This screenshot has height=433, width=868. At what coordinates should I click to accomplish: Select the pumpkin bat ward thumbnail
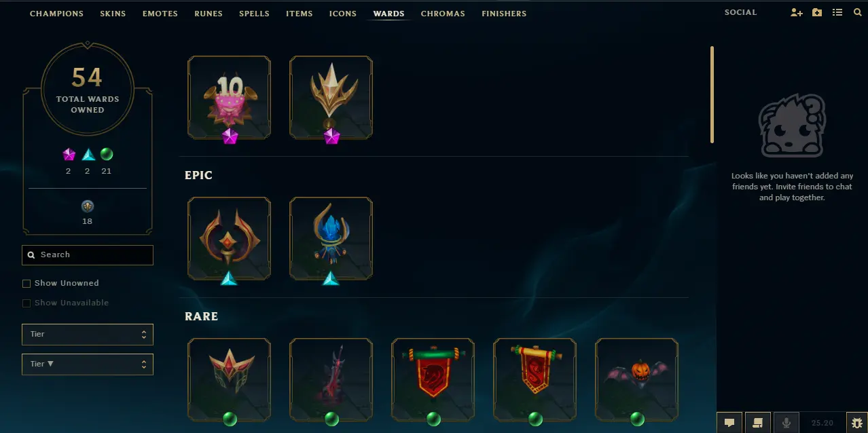pos(637,380)
